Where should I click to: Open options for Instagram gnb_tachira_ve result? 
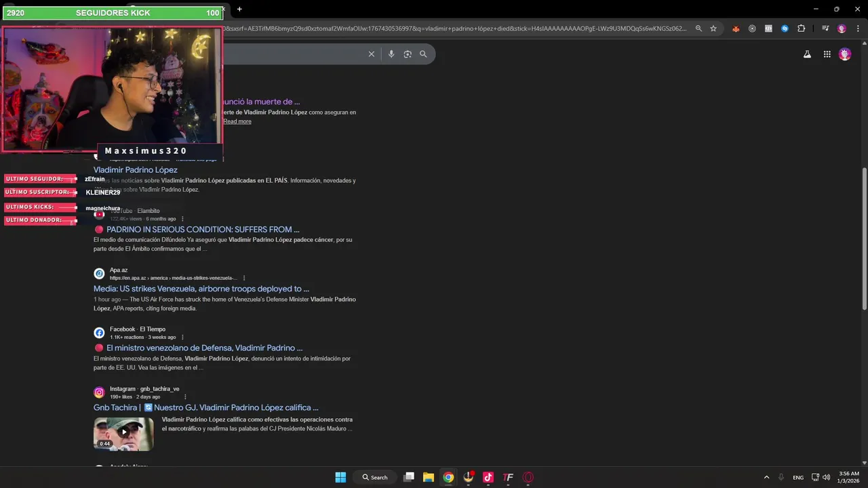click(185, 396)
